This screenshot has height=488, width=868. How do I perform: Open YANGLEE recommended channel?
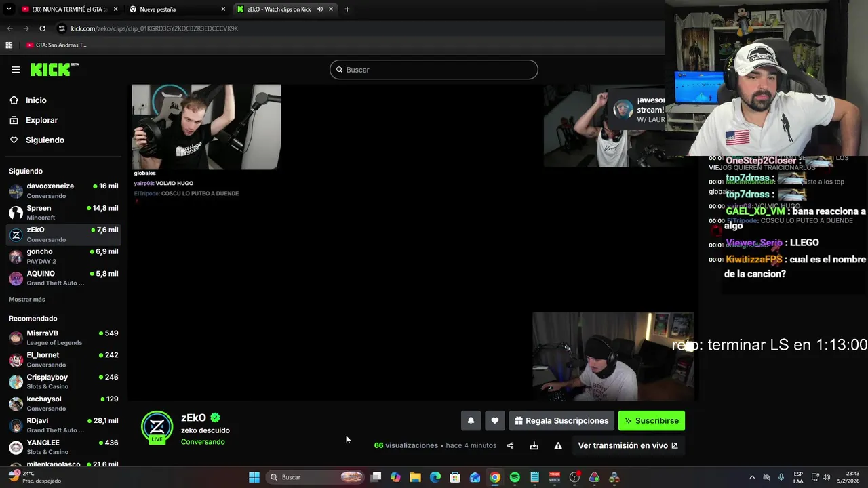coord(64,447)
